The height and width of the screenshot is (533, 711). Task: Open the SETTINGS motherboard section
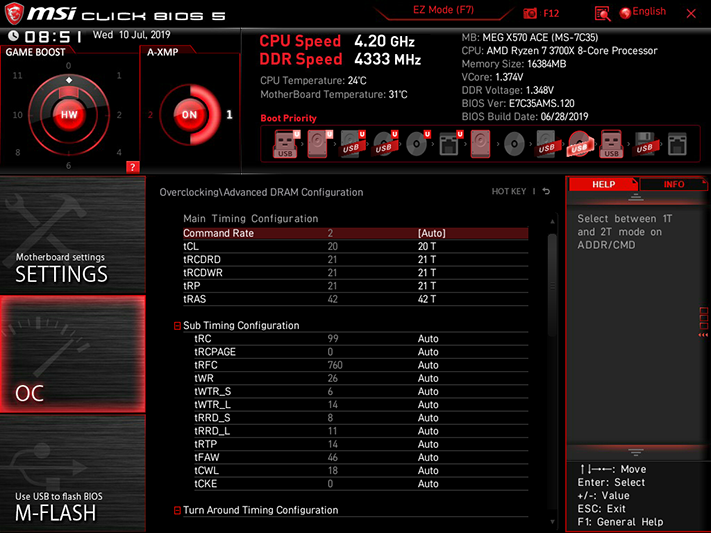pos(73,235)
